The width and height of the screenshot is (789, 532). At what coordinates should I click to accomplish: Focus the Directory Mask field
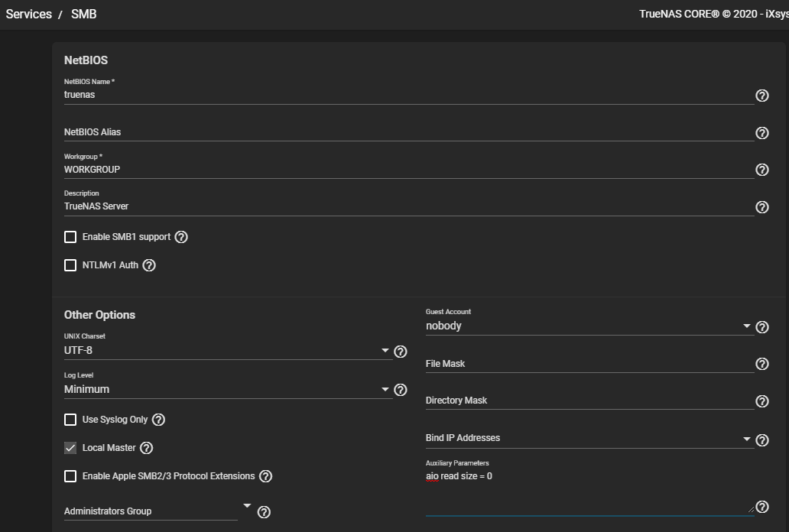point(589,401)
